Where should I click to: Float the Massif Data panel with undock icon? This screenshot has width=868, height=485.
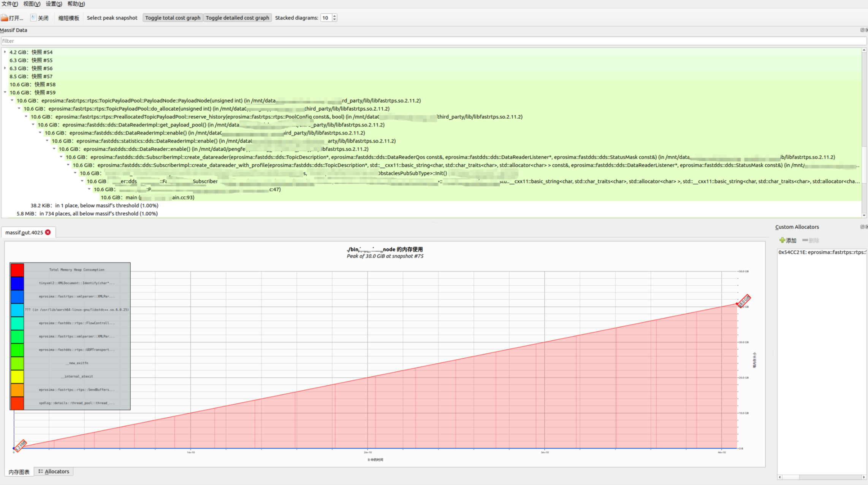862,30
